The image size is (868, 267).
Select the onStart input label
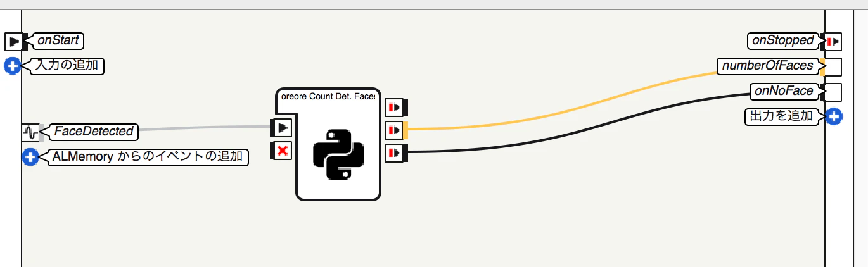tap(58, 41)
